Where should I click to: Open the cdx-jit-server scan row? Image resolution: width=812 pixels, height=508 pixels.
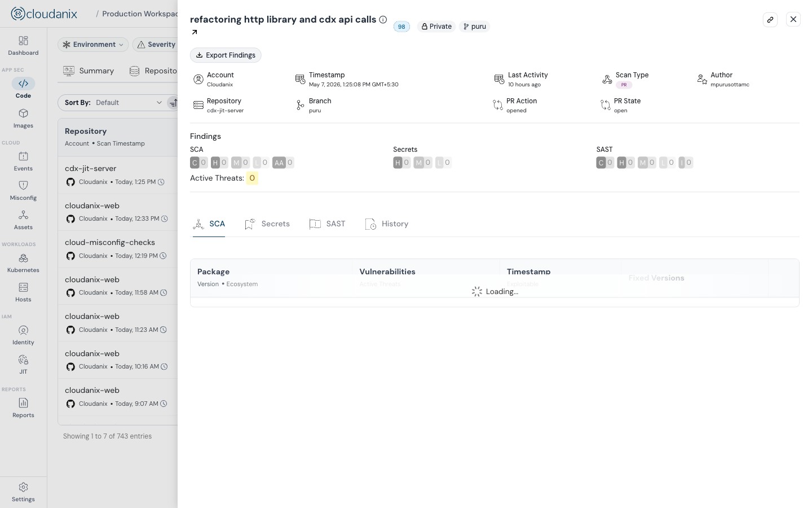point(118,175)
